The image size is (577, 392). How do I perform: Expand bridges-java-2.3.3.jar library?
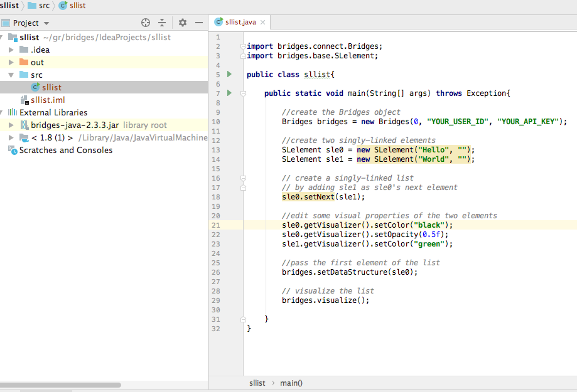[x=11, y=125]
